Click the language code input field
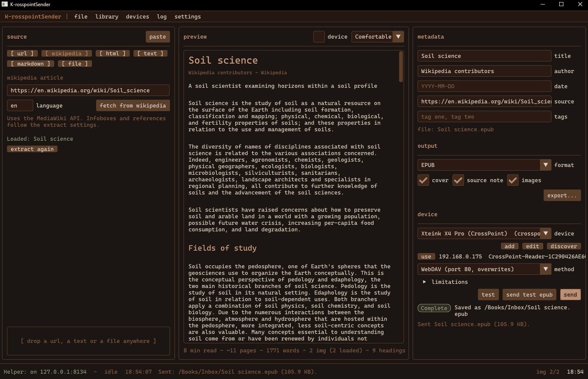Image resolution: width=588 pixels, height=379 pixels. [20, 105]
